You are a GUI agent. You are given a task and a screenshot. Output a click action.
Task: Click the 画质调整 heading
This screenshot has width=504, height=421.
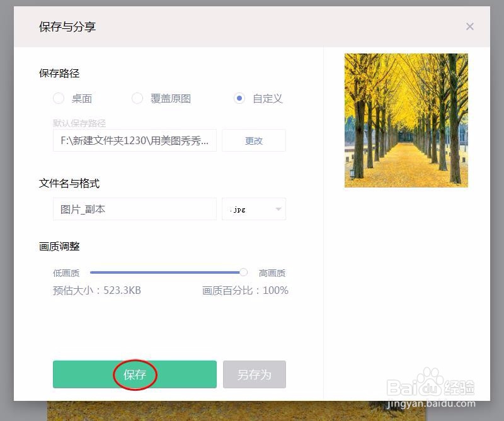[x=59, y=246]
